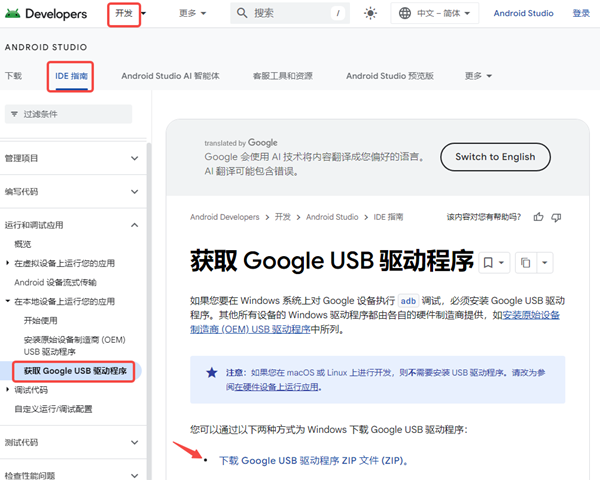
Task: Click the globe language icon
Action: click(x=405, y=13)
